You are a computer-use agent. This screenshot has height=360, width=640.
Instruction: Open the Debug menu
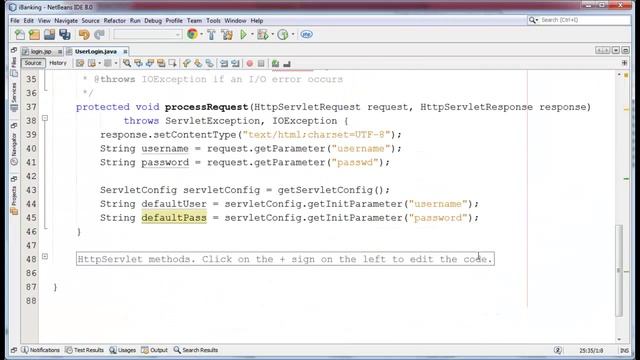pyautogui.click(x=153, y=20)
